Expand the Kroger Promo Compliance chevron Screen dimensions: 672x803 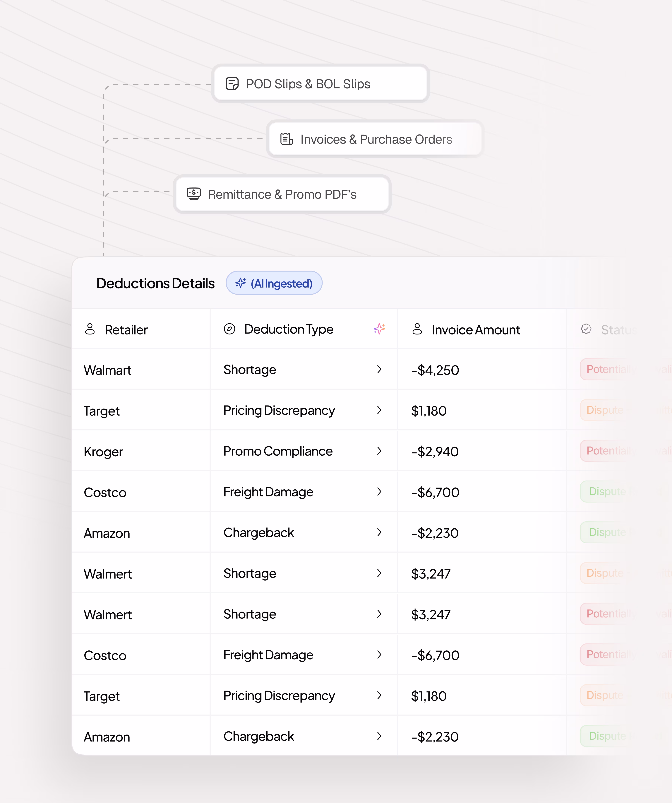tap(379, 451)
